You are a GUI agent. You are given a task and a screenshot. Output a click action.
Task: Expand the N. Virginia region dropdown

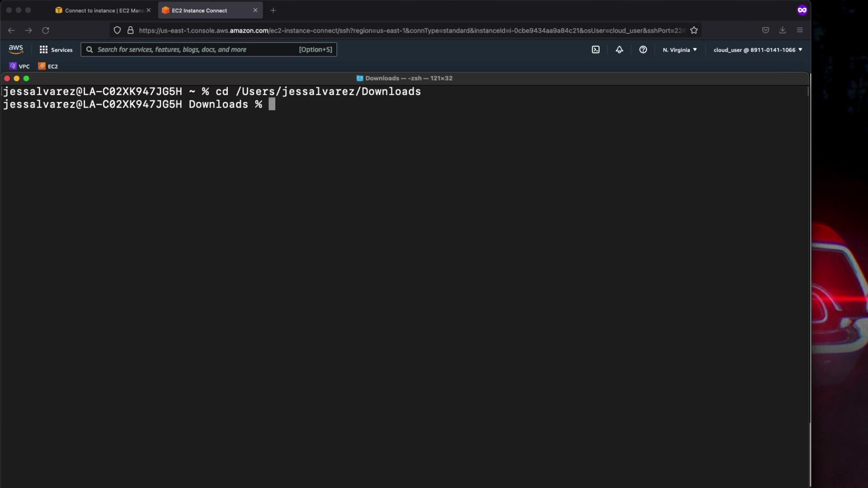click(x=679, y=50)
